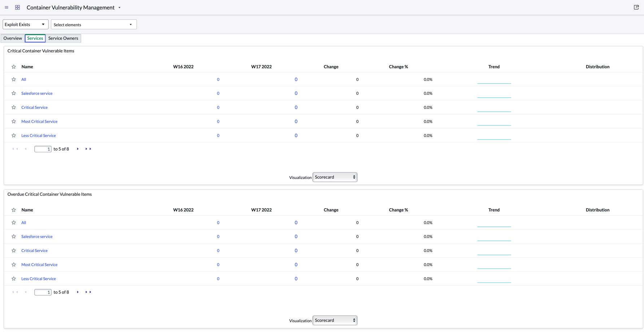Image resolution: width=644 pixels, height=332 pixels.
Task: Click the share/export icon at top right
Action: pyautogui.click(x=636, y=7)
